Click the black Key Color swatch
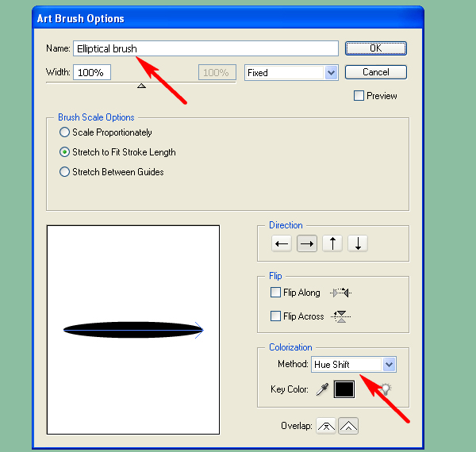Viewport: 476px width, 452px height. click(x=344, y=389)
